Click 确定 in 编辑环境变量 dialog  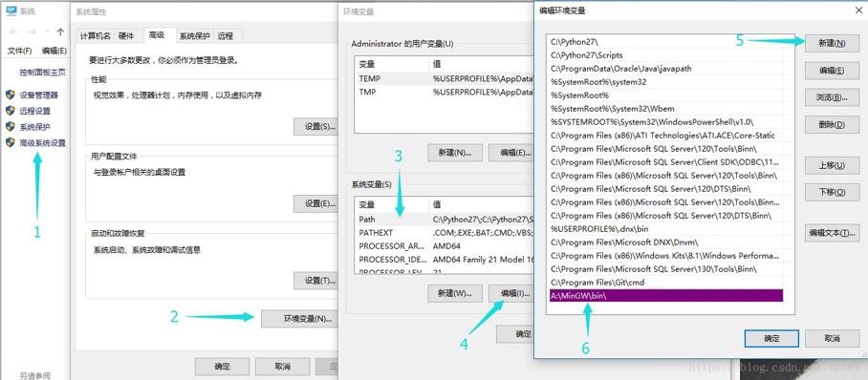tap(771, 339)
